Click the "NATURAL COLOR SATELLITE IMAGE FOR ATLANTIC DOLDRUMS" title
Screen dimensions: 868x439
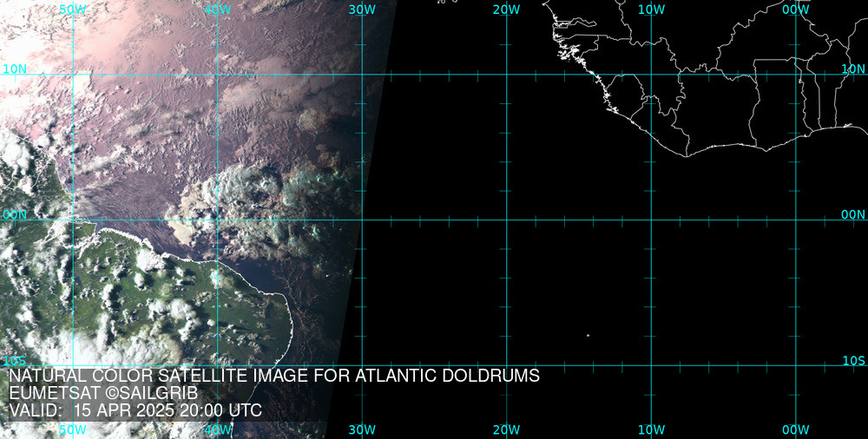pos(274,376)
